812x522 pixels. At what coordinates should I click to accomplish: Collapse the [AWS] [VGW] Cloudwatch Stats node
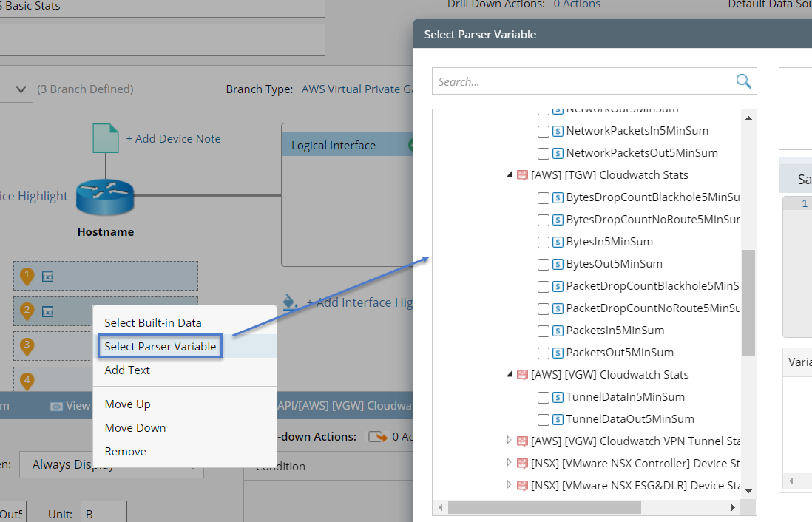[510, 374]
